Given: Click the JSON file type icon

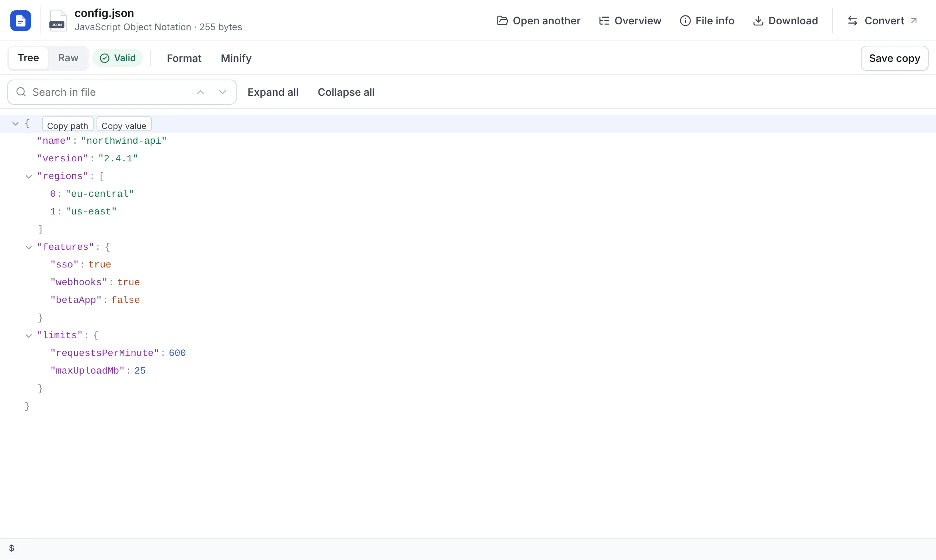Looking at the screenshot, I should tap(58, 20).
